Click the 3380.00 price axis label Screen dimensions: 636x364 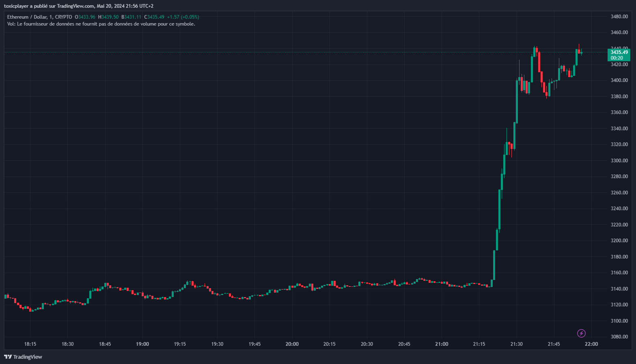(x=619, y=97)
